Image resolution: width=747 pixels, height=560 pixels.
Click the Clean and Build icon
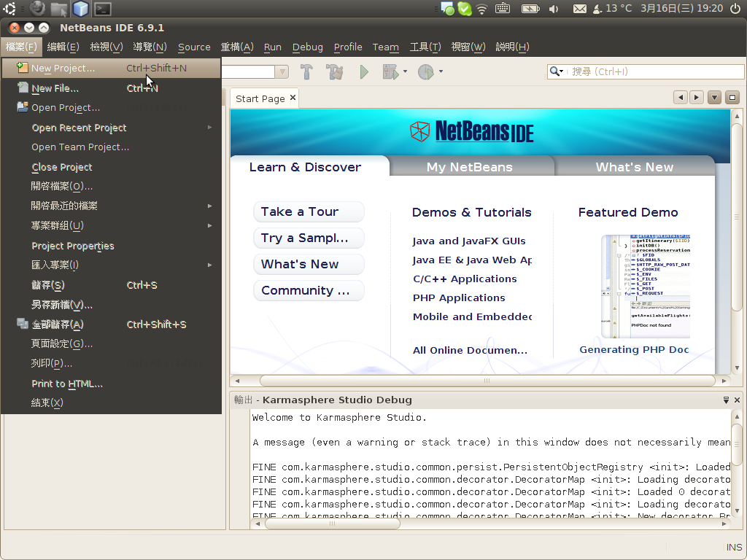(335, 72)
